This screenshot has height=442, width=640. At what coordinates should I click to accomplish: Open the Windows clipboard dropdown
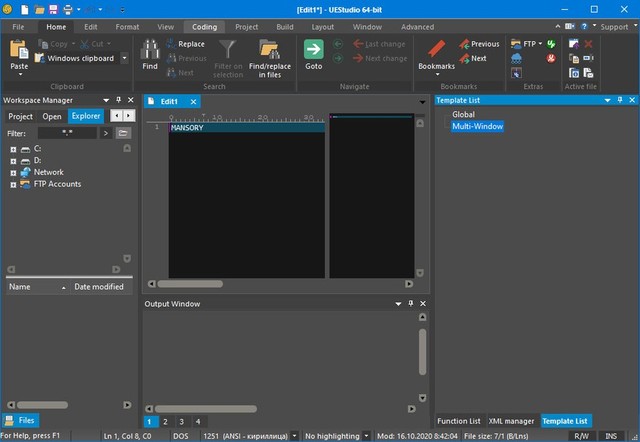coord(124,58)
